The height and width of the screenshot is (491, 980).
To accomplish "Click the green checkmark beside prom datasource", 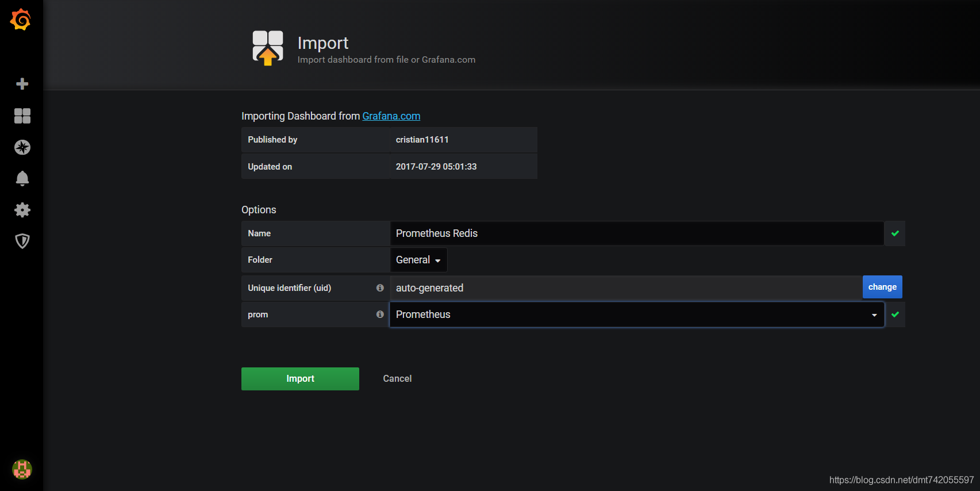I will (895, 314).
